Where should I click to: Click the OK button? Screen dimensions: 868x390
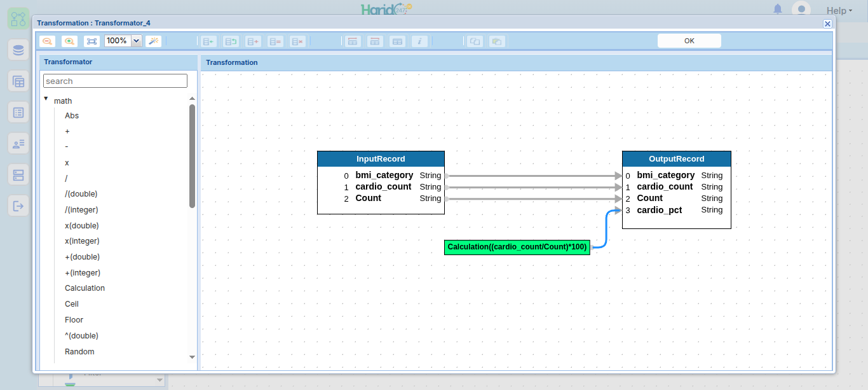pos(689,41)
